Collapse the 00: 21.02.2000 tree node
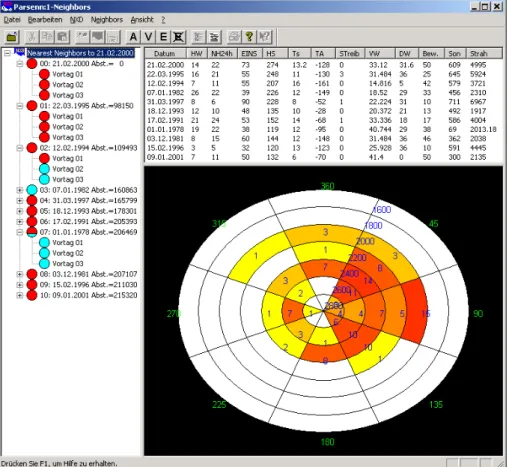The height and width of the screenshot is (467, 509). point(20,63)
